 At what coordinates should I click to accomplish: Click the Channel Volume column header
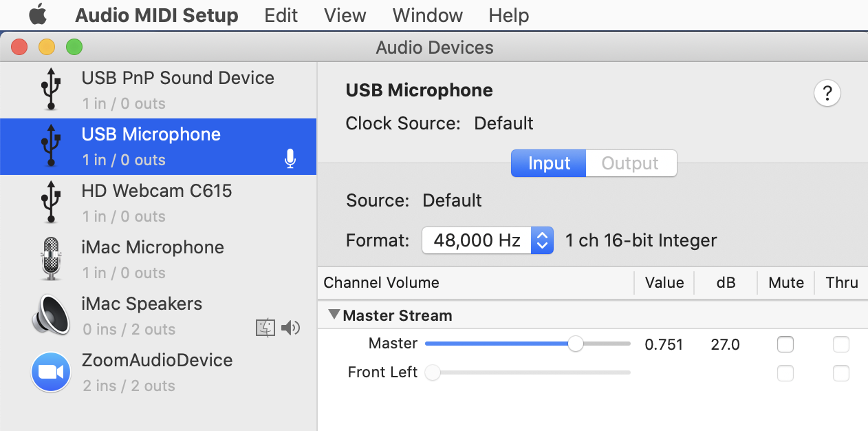point(382,282)
